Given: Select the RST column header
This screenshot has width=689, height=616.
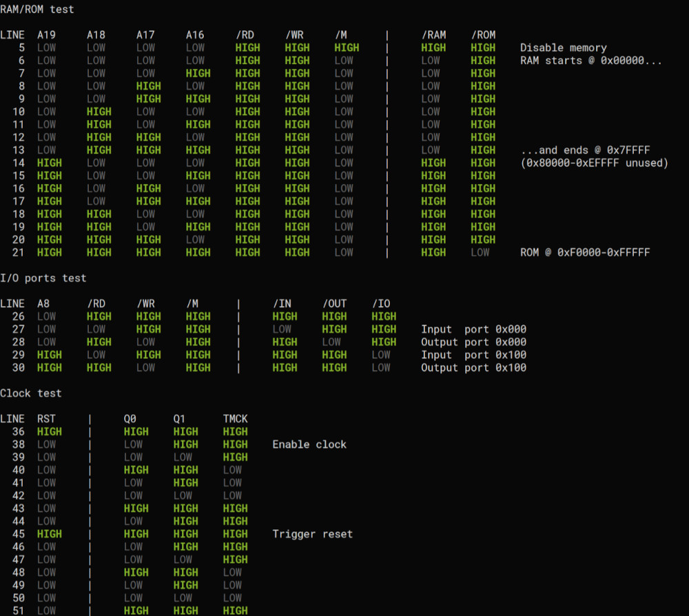Looking at the screenshot, I should tap(46, 418).
